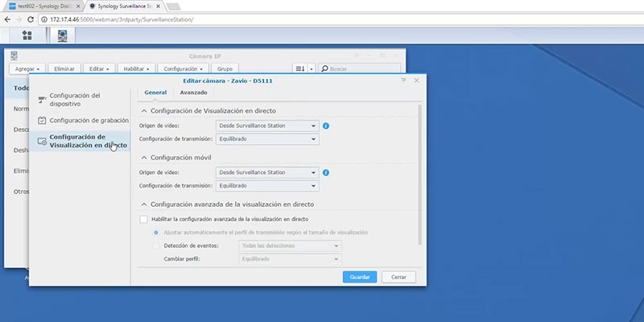This screenshot has height=322, width=644.
Task: Open the Cambiar perfil dropdown
Action: pos(290,259)
